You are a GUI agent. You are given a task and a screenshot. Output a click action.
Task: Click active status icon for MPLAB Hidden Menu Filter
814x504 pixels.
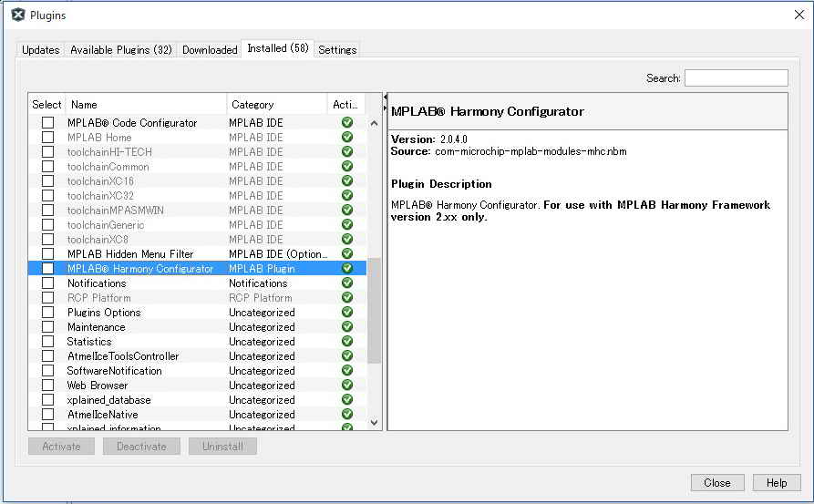pos(347,253)
